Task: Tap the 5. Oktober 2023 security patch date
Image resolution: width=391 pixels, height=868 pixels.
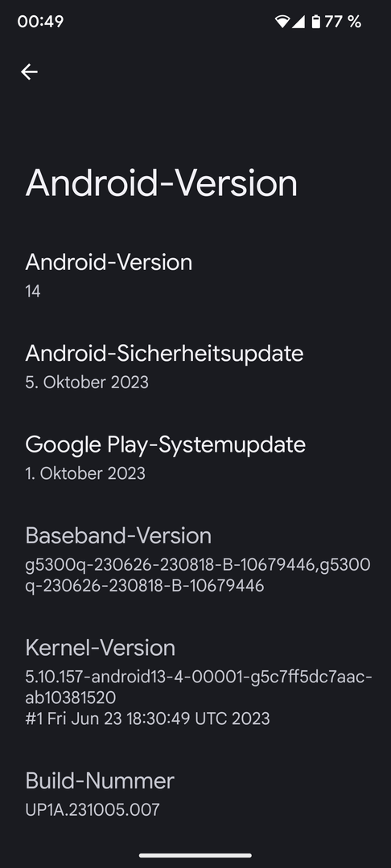Action: coord(87,383)
